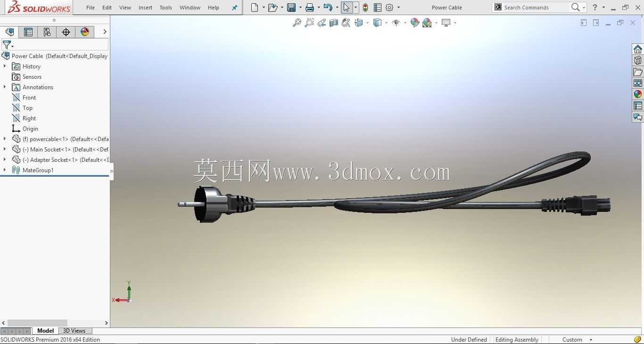Pin the menu bar with pushpin

(234, 8)
